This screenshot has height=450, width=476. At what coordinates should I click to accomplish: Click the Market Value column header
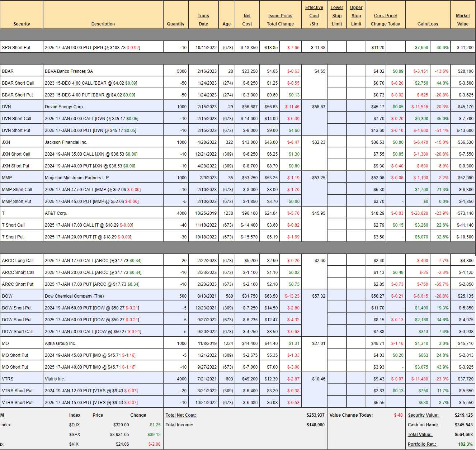coord(463,20)
